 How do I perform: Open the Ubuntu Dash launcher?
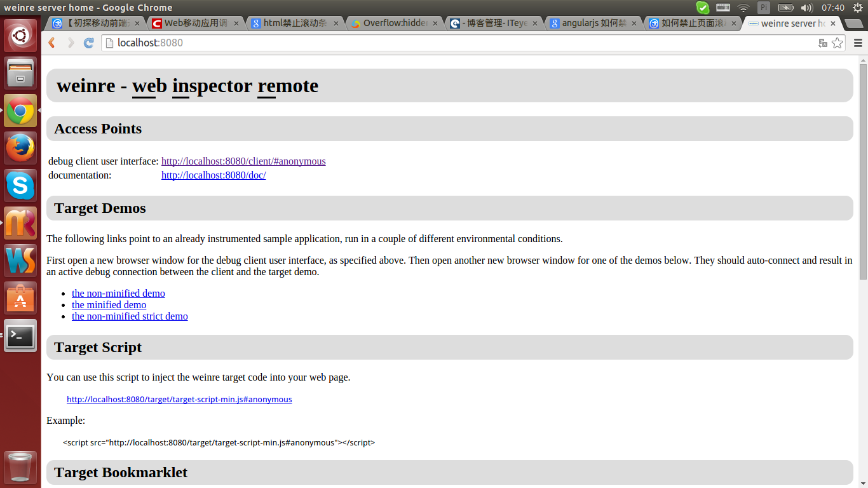[20, 36]
